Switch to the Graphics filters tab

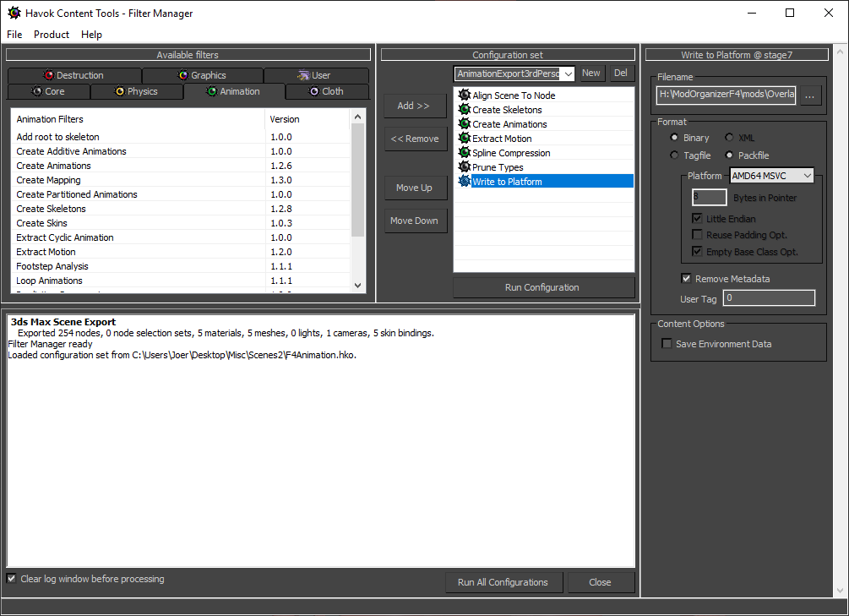203,75
